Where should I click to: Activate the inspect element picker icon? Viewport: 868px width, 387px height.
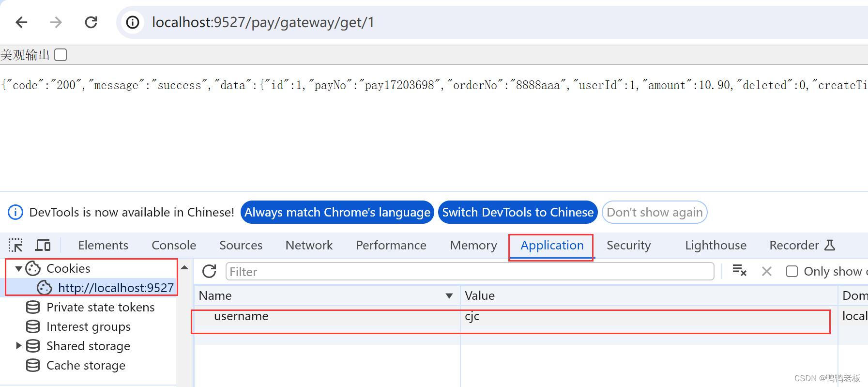point(15,245)
